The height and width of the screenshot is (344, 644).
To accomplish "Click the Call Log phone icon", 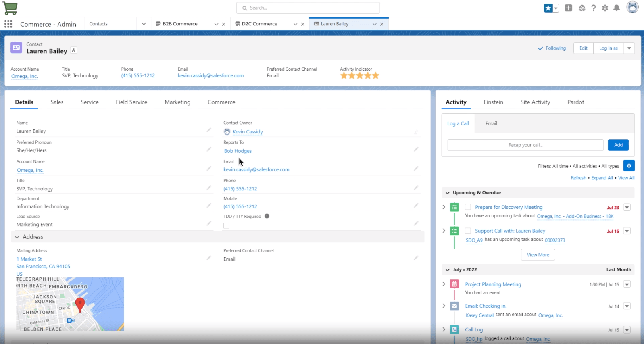I will click(454, 329).
